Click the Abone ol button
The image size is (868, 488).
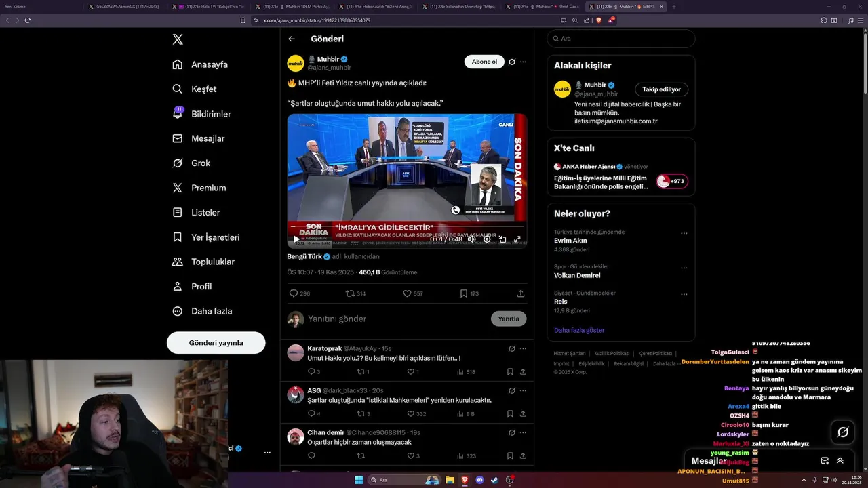[x=484, y=62]
